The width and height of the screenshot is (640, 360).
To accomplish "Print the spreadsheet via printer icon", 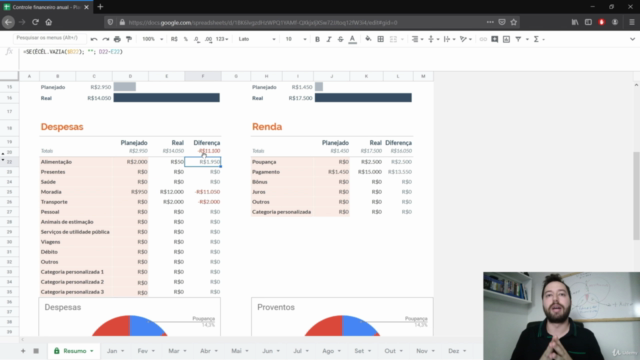I will [x=117, y=39].
